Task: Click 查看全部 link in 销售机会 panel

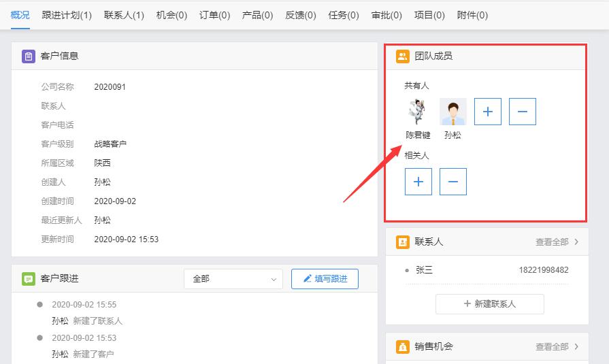Action: [552, 346]
